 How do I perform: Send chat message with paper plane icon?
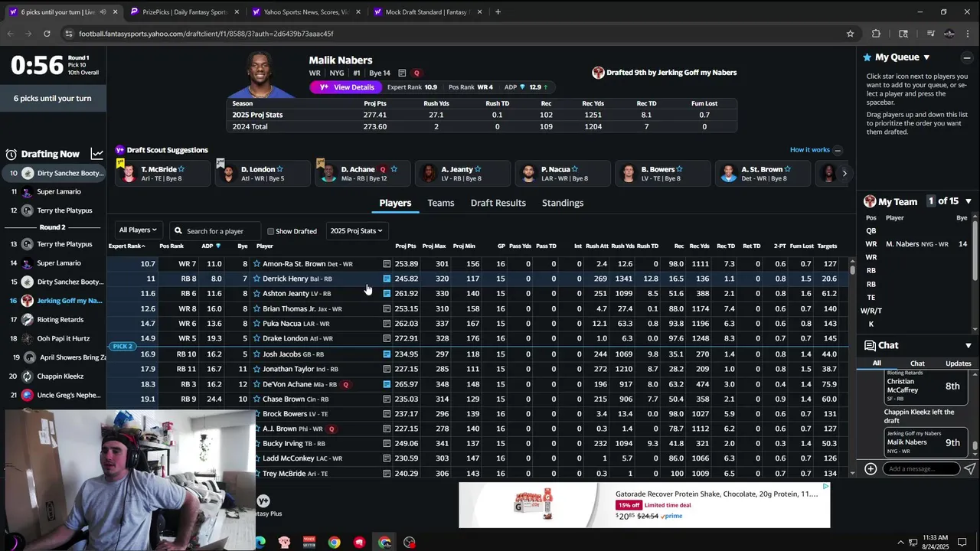(969, 468)
